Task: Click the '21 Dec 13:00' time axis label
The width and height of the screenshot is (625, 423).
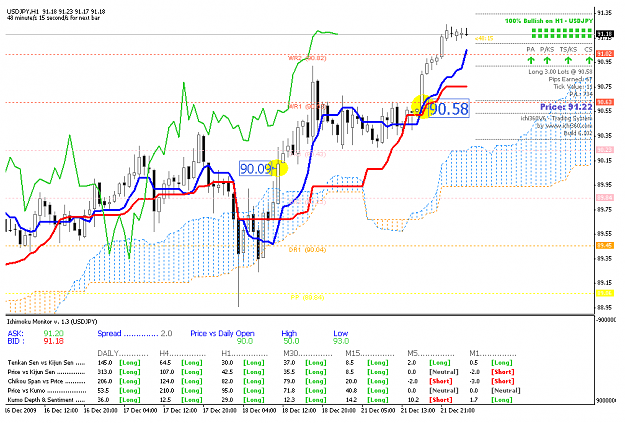Action: 417,410
